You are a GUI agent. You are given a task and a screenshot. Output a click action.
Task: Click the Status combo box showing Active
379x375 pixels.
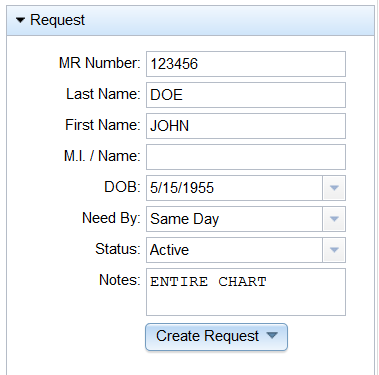(x=234, y=250)
